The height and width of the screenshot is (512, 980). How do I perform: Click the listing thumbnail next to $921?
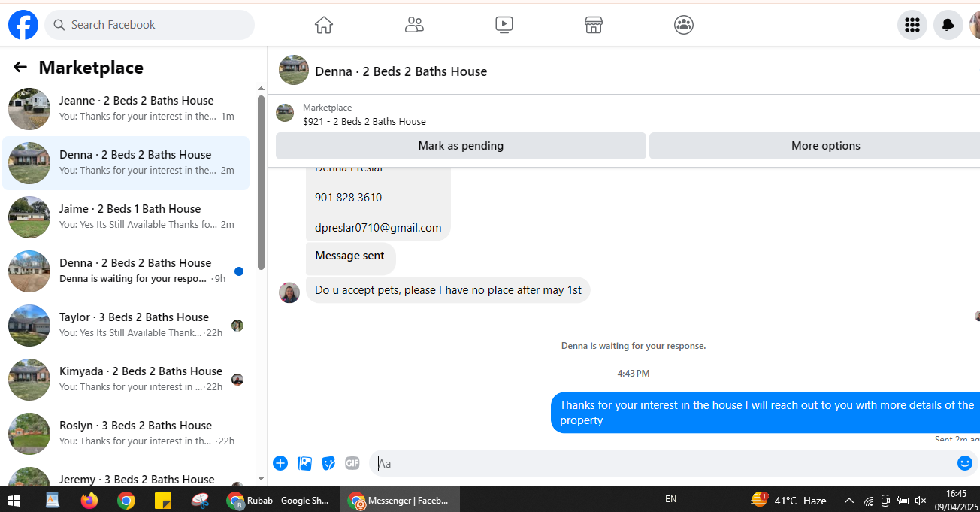285,113
